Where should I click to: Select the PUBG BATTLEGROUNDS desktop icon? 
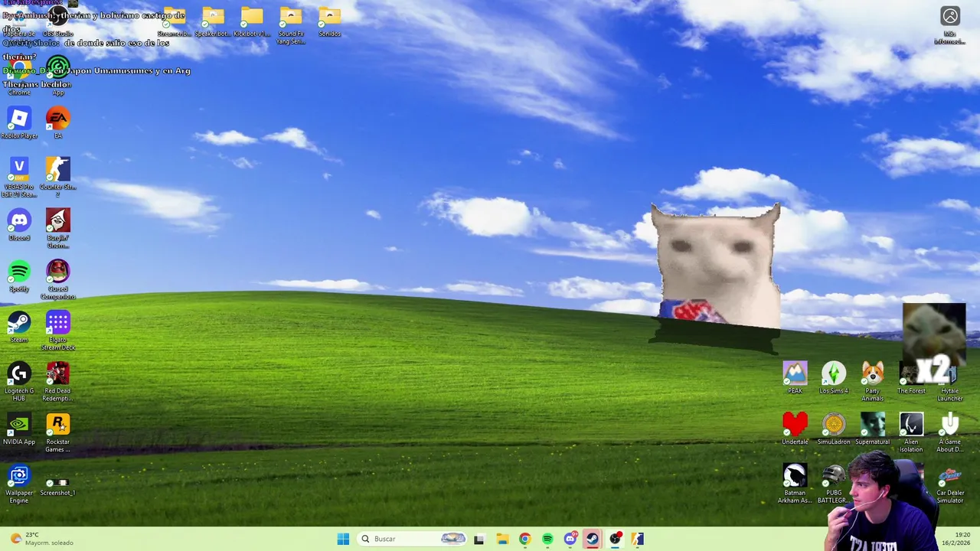pyautogui.click(x=833, y=484)
